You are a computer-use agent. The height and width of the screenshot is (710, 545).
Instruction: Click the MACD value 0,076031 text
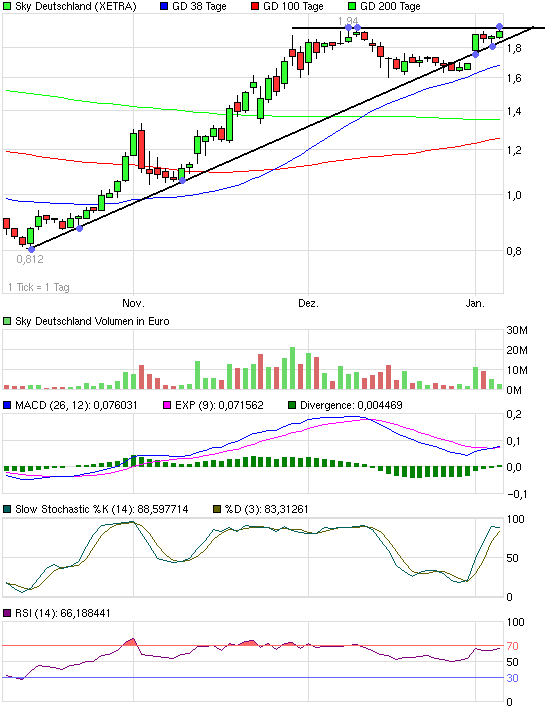tap(115, 405)
